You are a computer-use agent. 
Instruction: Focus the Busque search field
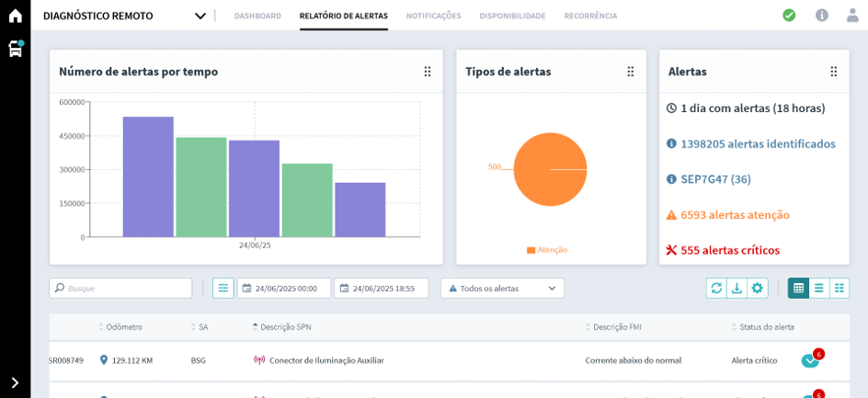[120, 289]
